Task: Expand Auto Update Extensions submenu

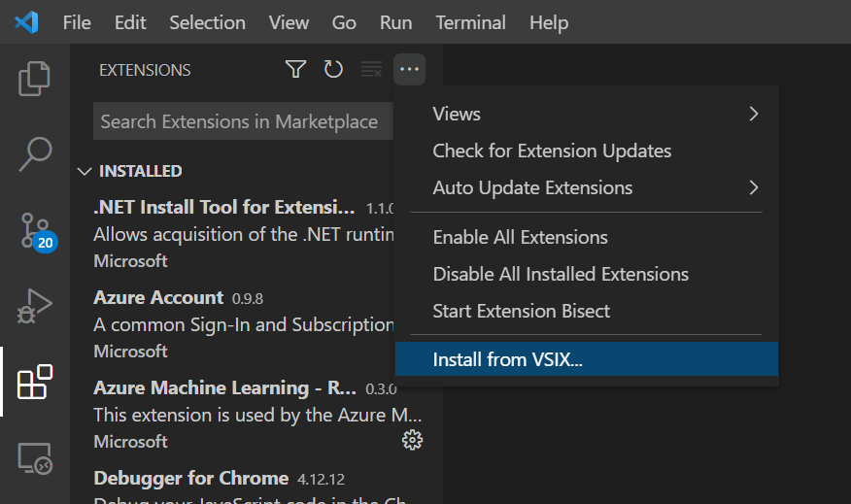Action: pos(587,187)
